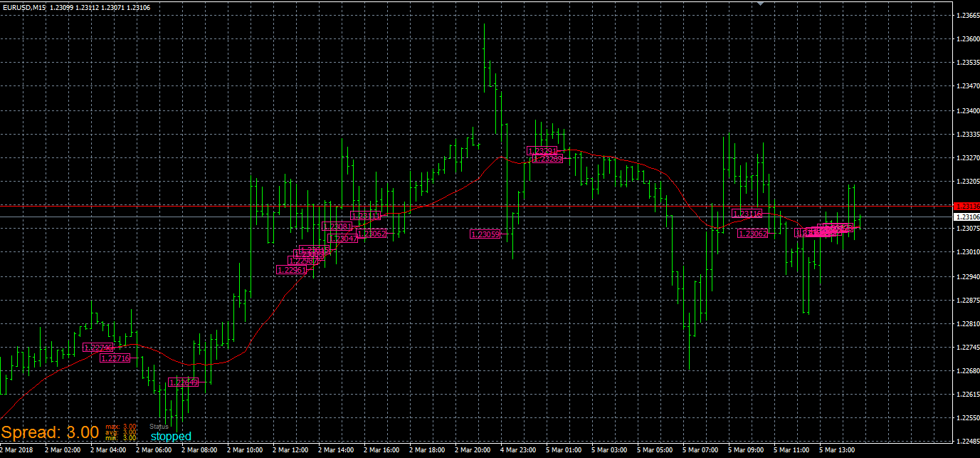Click the '4 Mar 23:00' time label

coord(518,450)
